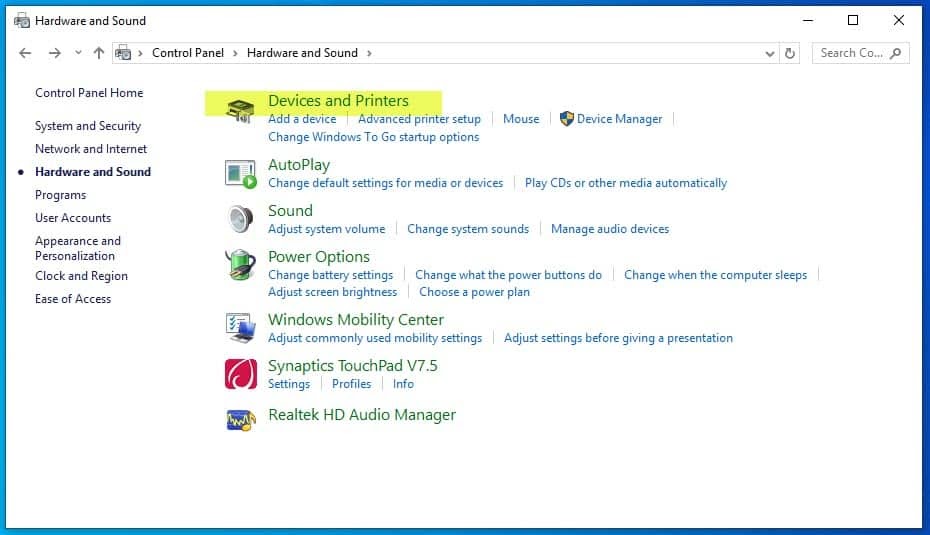Image resolution: width=930 pixels, height=535 pixels.
Task: Click the Realtek HD Audio Manager icon
Action: [241, 419]
